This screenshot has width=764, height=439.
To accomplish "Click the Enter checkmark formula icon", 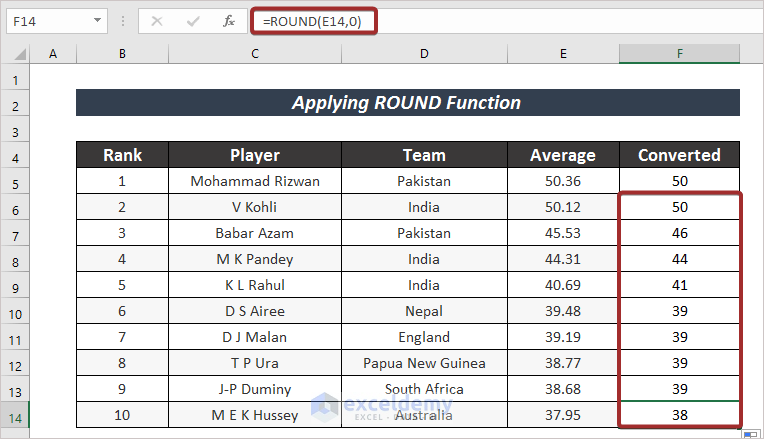I will coord(193,20).
